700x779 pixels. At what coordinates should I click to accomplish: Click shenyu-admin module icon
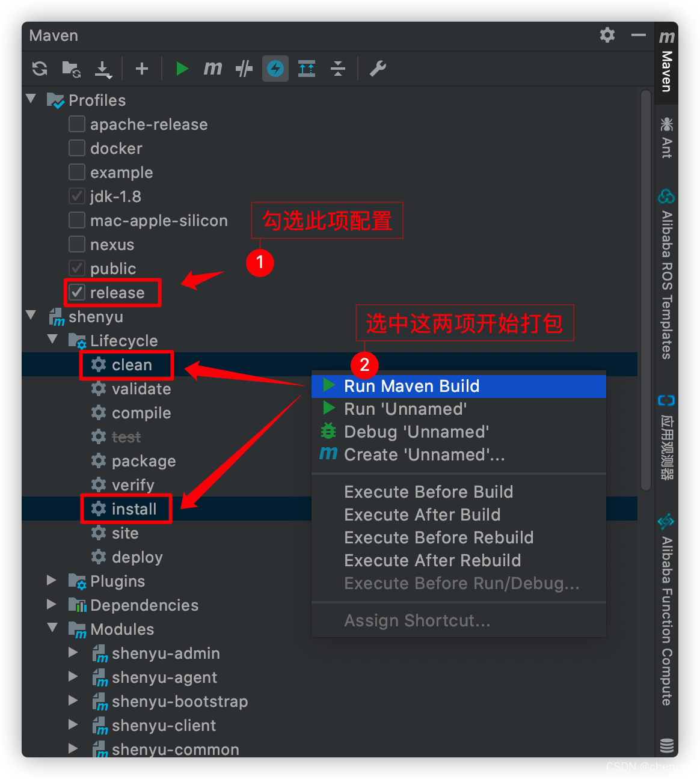100,653
